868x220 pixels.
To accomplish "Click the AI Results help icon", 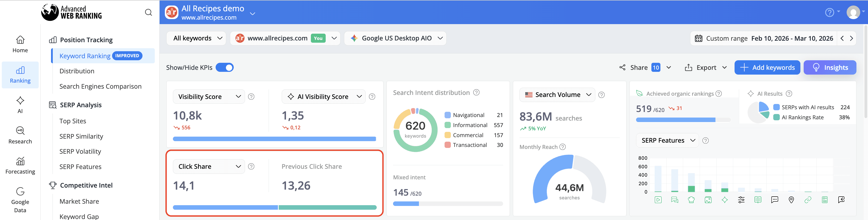I will 789,94.
